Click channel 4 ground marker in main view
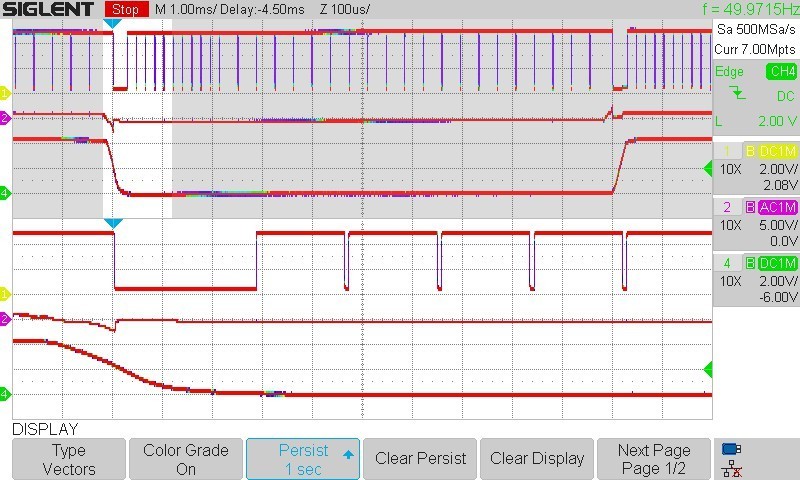 point(5,193)
